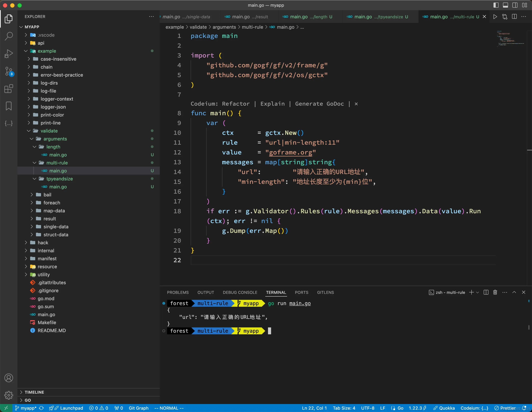This screenshot has height=412, width=532.
Task: Open remote window indicator in status bar
Action: tap(6, 408)
